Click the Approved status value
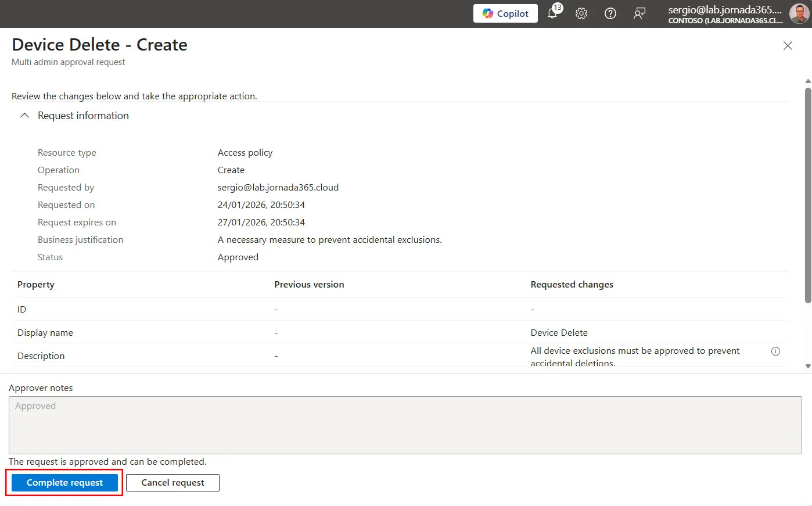 click(238, 257)
